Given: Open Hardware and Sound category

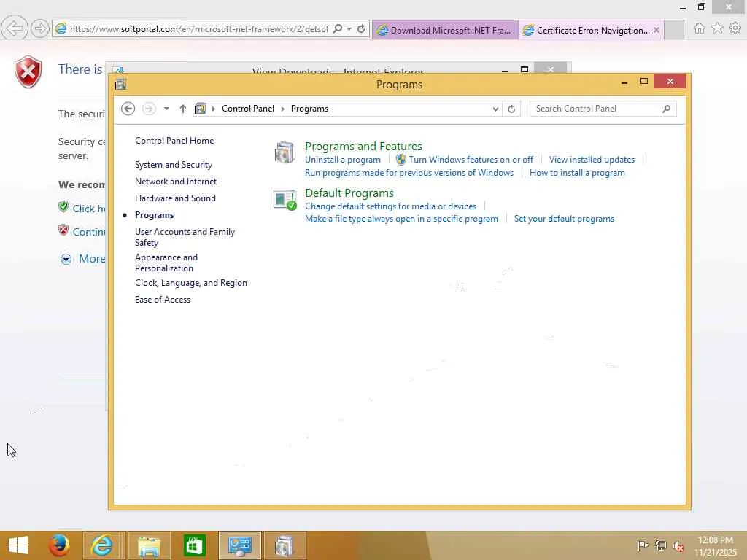Looking at the screenshot, I should 175,198.
